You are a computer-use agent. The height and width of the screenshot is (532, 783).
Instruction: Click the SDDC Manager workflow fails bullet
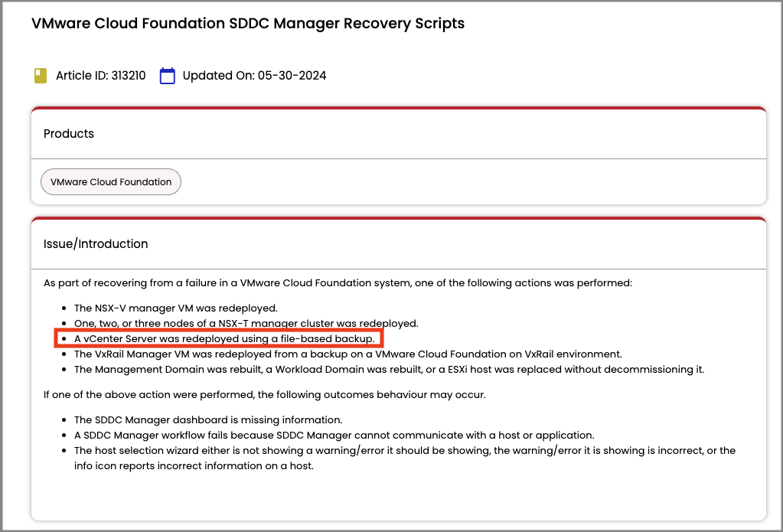pos(334,435)
